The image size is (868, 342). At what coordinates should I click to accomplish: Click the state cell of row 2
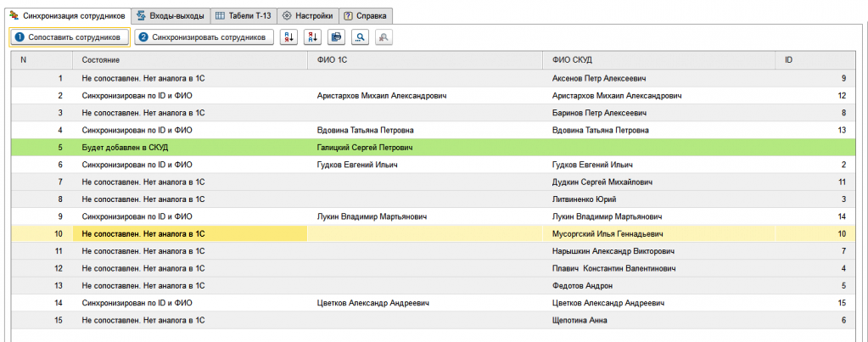coord(190,96)
